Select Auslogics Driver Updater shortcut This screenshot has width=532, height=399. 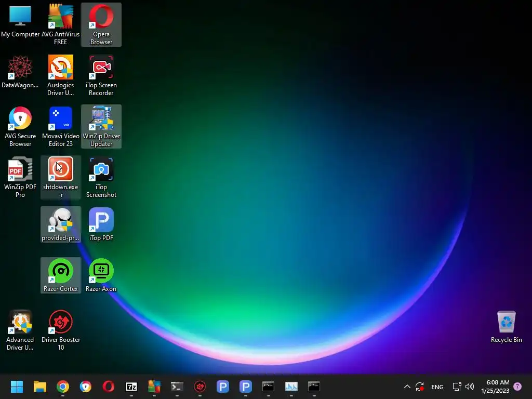tap(60, 75)
